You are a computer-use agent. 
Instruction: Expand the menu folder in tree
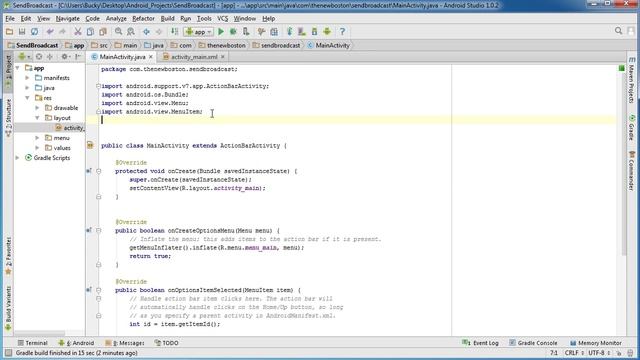point(37,138)
